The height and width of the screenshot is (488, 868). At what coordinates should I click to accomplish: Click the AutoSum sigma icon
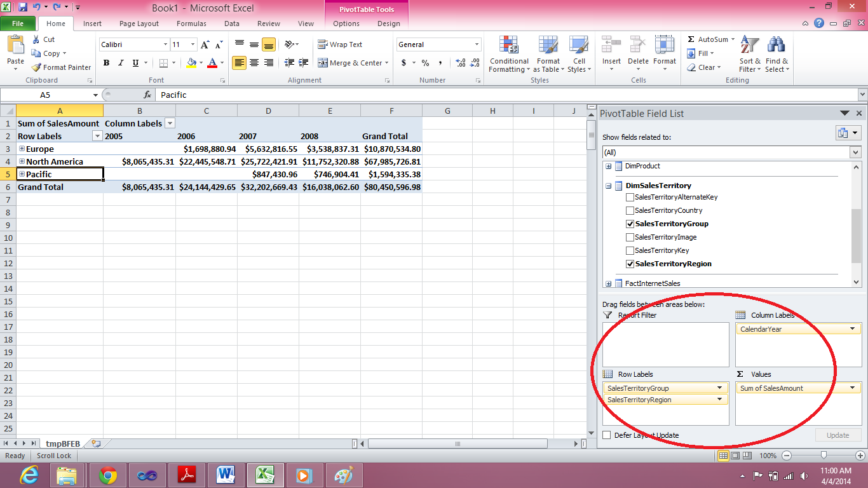point(691,39)
